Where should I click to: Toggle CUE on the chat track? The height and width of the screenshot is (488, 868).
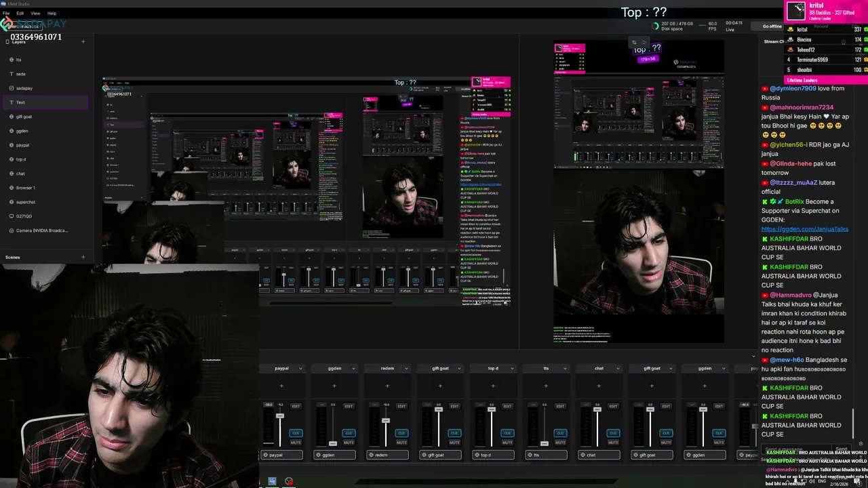tap(613, 433)
